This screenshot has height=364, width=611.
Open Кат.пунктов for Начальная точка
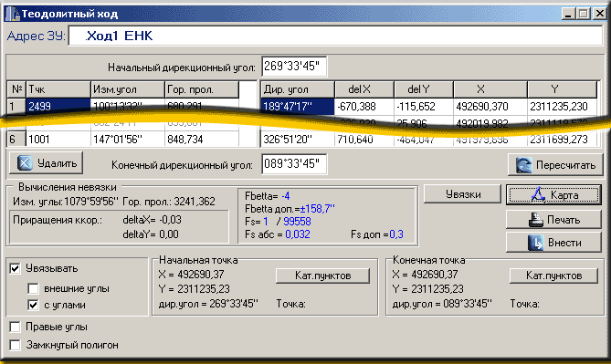coord(322,276)
